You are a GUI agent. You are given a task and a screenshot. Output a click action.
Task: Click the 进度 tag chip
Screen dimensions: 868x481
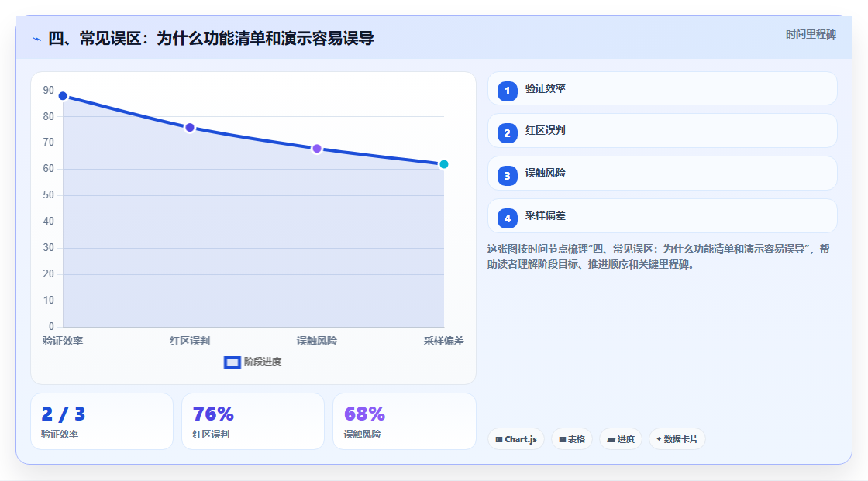pos(621,439)
